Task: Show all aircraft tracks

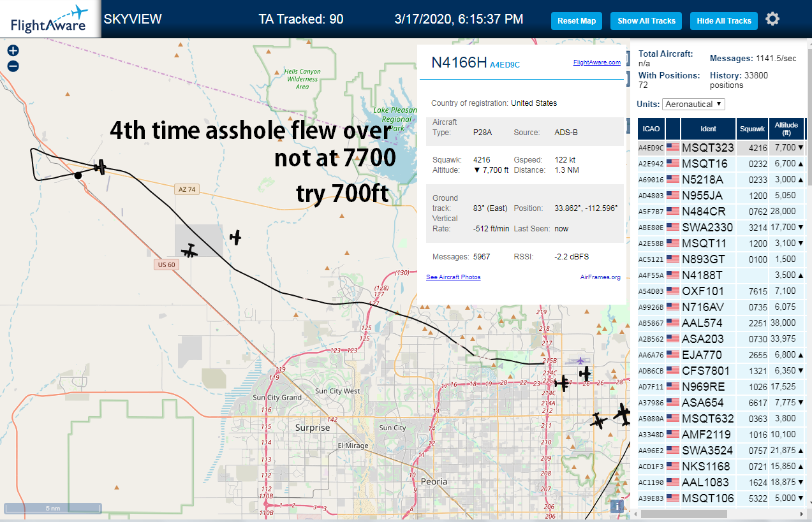Action: pyautogui.click(x=646, y=21)
